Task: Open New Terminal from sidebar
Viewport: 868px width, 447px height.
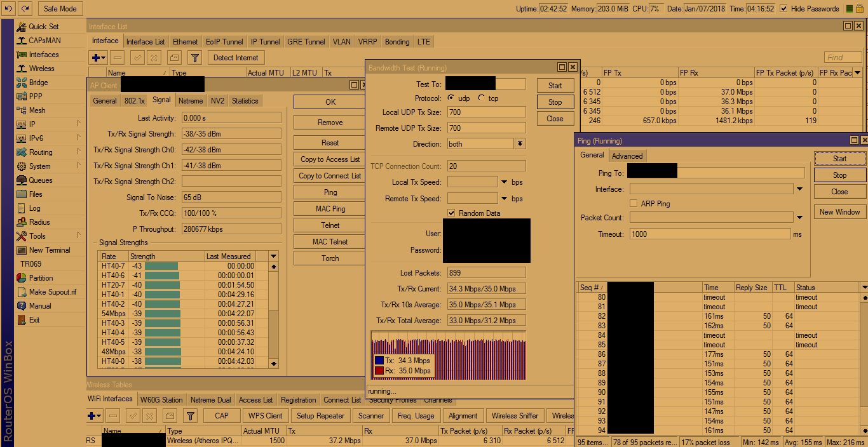Action: (49, 250)
